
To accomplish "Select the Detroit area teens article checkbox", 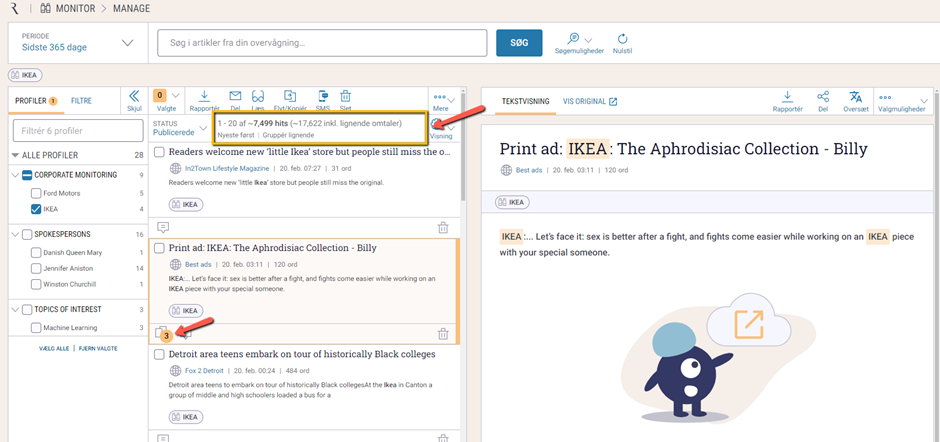I will tap(159, 354).
